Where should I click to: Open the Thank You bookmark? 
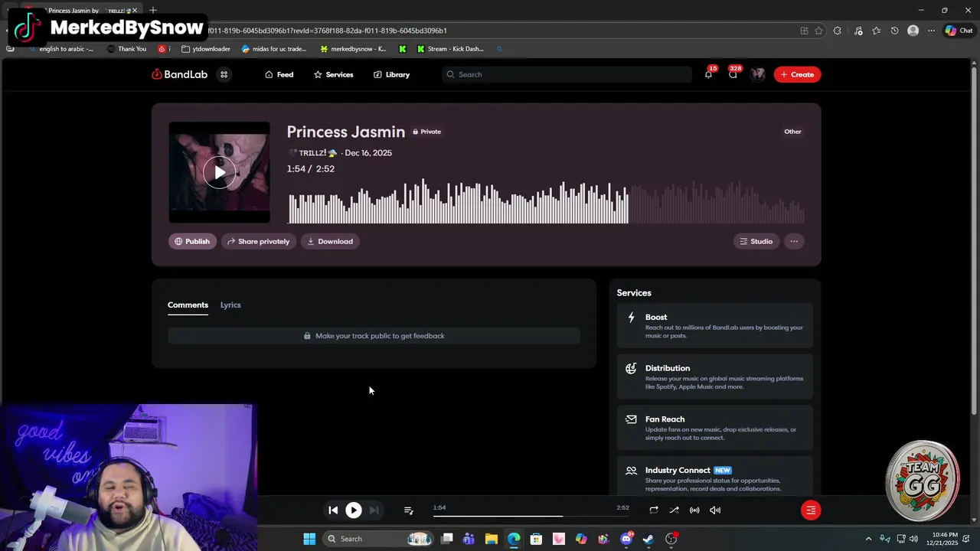coord(126,49)
